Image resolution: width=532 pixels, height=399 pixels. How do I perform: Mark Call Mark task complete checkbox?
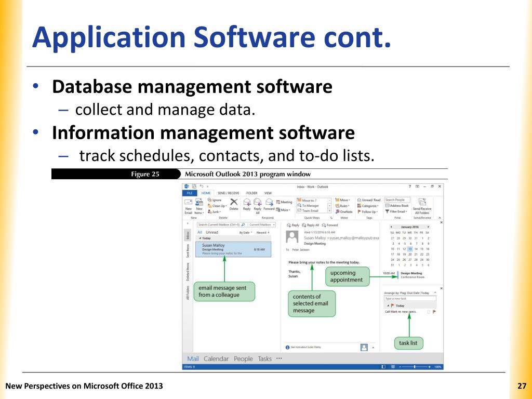tap(429, 312)
